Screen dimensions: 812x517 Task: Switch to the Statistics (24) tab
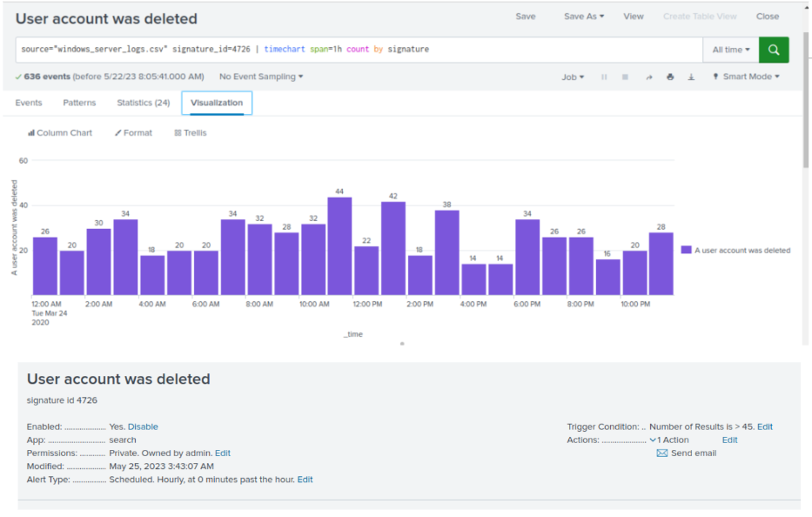tap(144, 103)
